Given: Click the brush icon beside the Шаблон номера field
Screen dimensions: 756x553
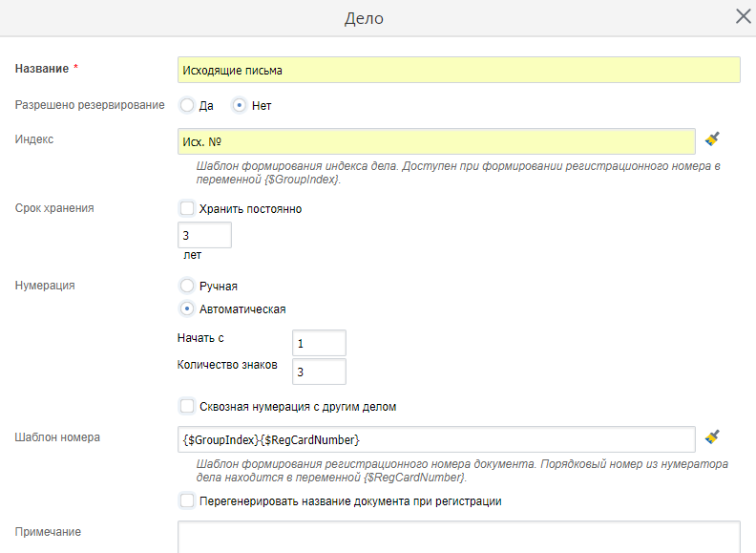Looking at the screenshot, I should [712, 437].
